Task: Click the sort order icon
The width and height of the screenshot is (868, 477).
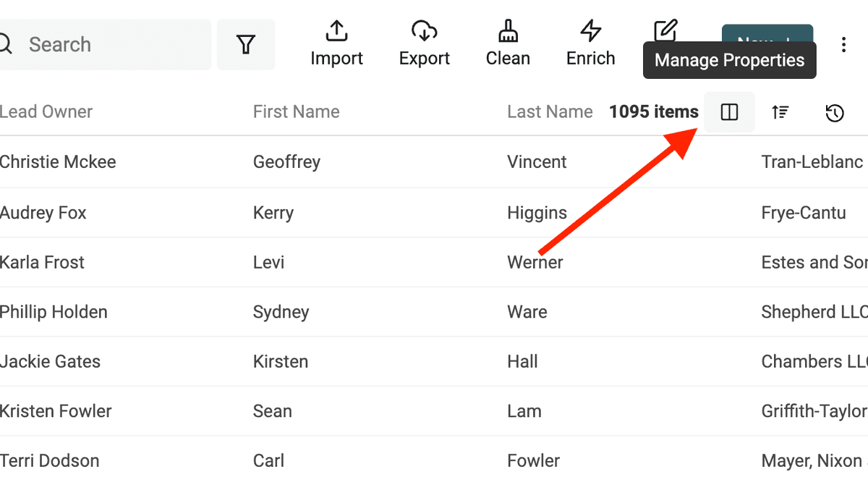Action: pos(780,112)
